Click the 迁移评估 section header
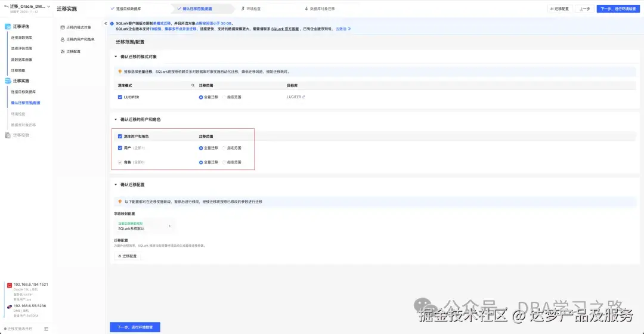Image resolution: width=644 pixels, height=334 pixels. tap(21, 26)
